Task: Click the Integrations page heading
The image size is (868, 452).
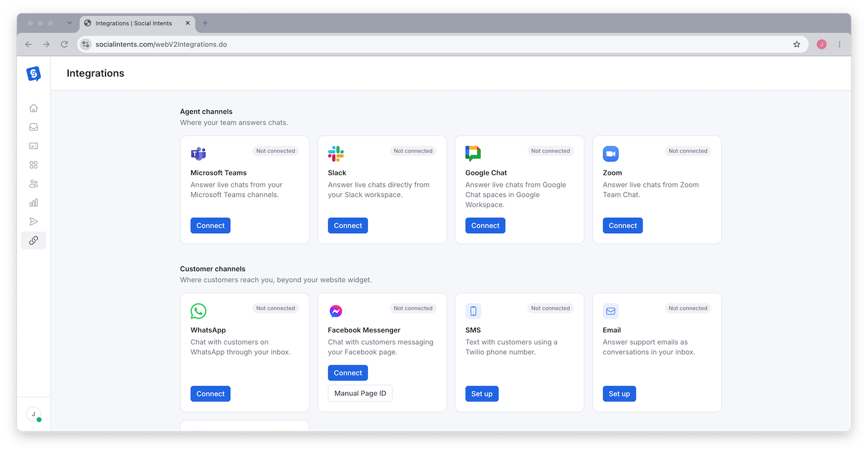Action: 95,74
